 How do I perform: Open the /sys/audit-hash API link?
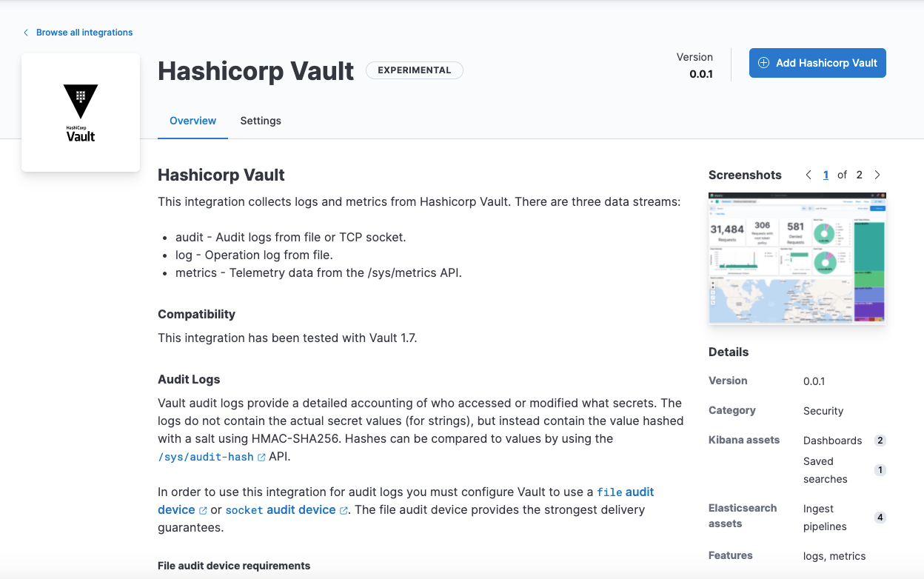tap(207, 457)
